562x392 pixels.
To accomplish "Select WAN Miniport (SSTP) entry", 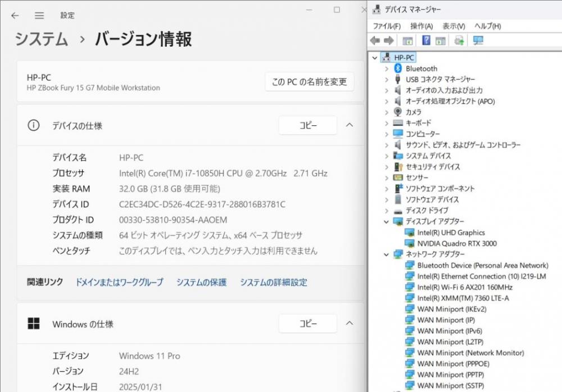I will [x=451, y=386].
